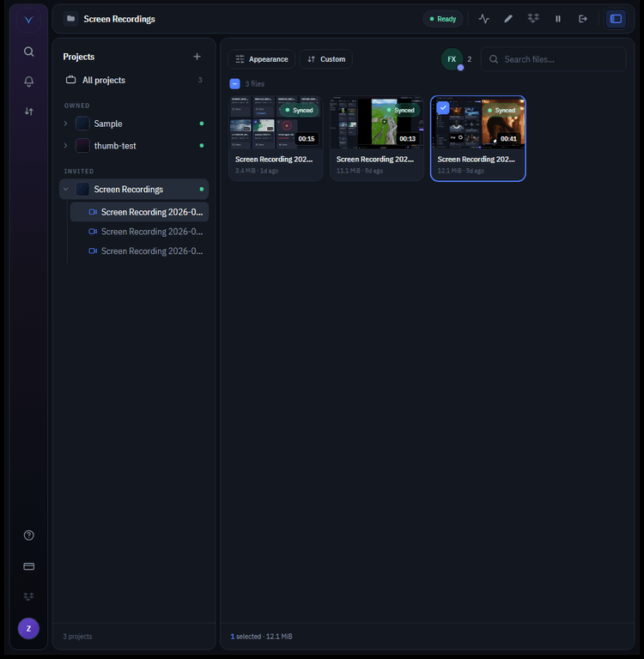Expand the thumb-test project chevron

coord(65,145)
